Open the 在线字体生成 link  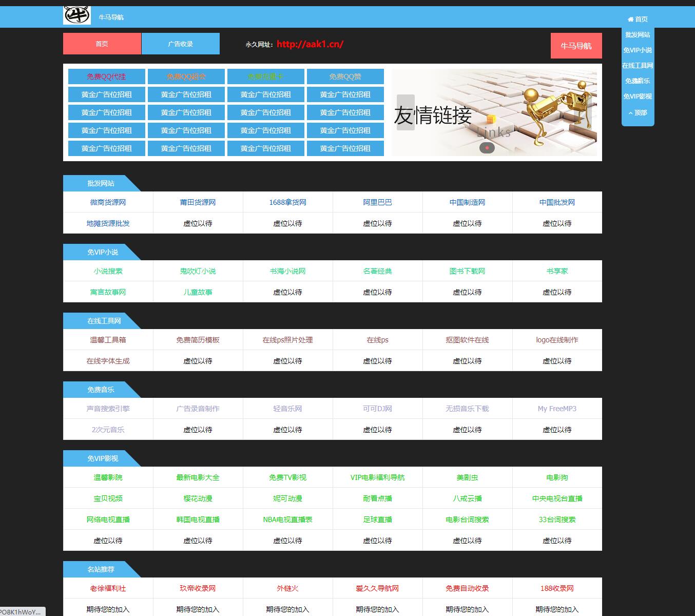tap(108, 361)
